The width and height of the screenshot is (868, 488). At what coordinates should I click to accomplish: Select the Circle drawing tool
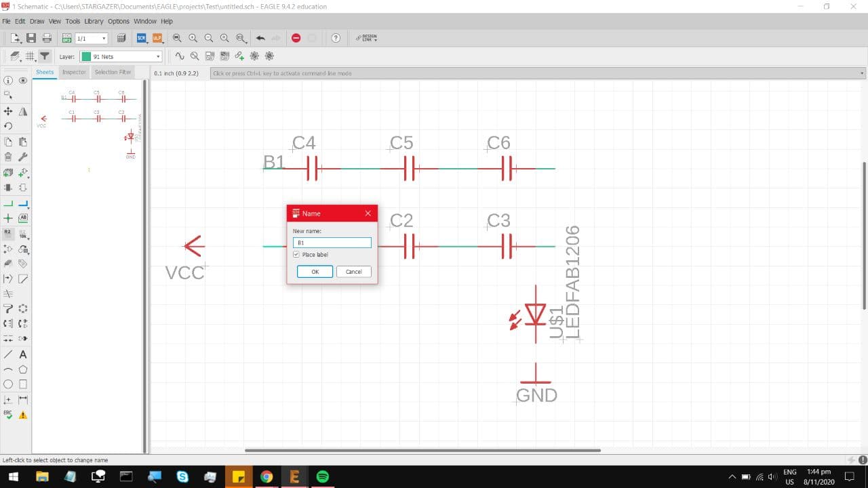click(x=8, y=384)
